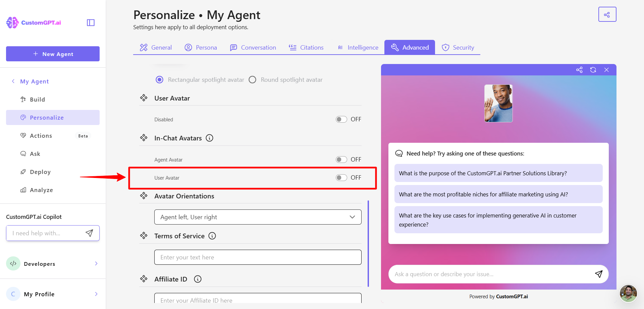Select Rectangular spotlight avatar option
Image resolution: width=644 pixels, height=309 pixels.
(x=160, y=80)
